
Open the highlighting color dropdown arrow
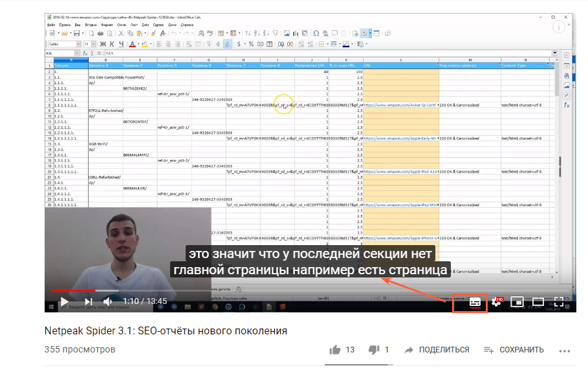[x=151, y=44]
